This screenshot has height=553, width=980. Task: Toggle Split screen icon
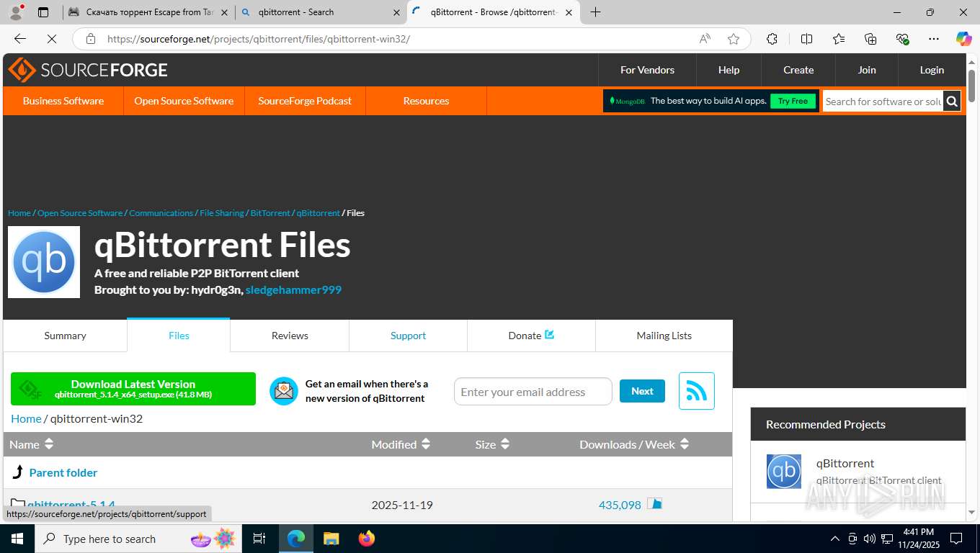tap(806, 39)
